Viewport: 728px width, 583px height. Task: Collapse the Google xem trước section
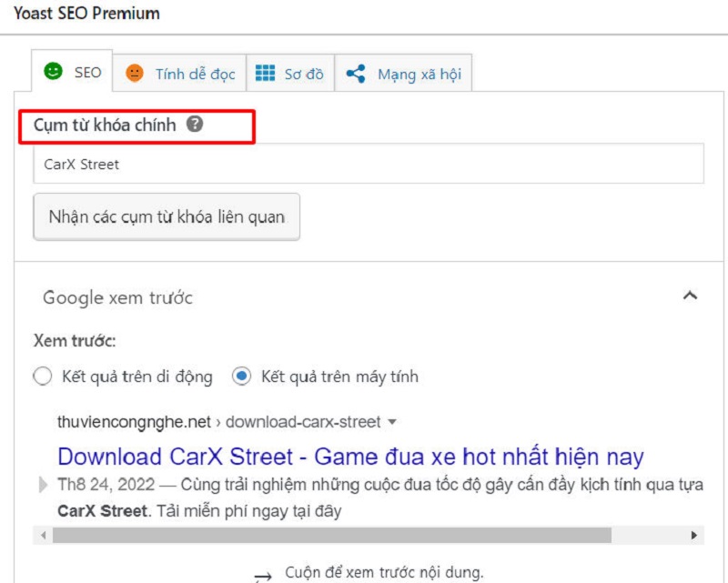(691, 296)
